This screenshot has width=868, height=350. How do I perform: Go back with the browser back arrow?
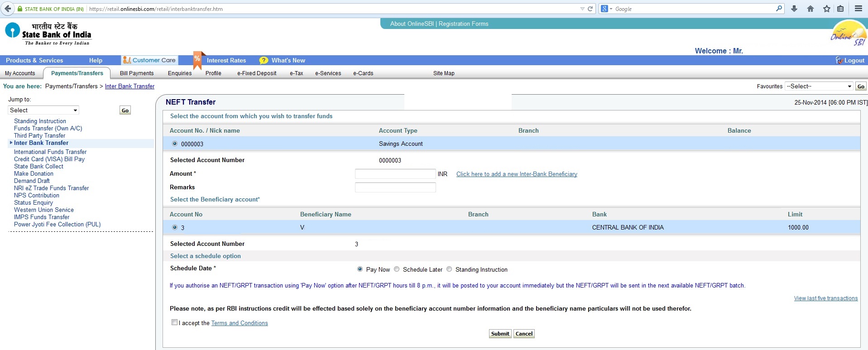[8, 9]
